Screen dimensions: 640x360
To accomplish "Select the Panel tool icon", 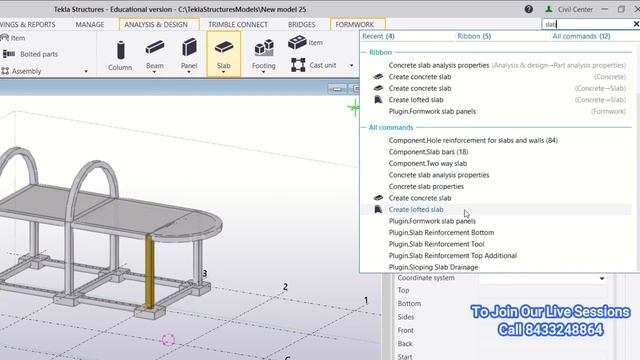I will point(189,47).
